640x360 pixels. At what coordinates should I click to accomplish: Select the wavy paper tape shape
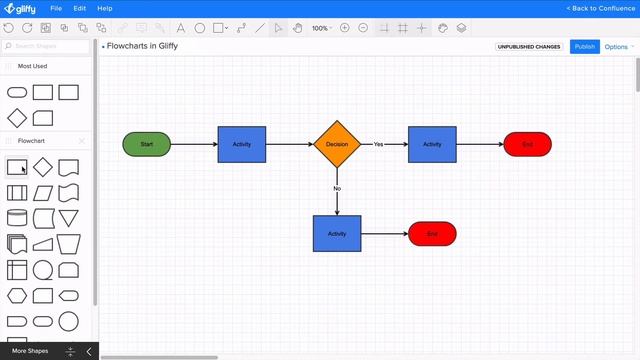[x=69, y=193]
